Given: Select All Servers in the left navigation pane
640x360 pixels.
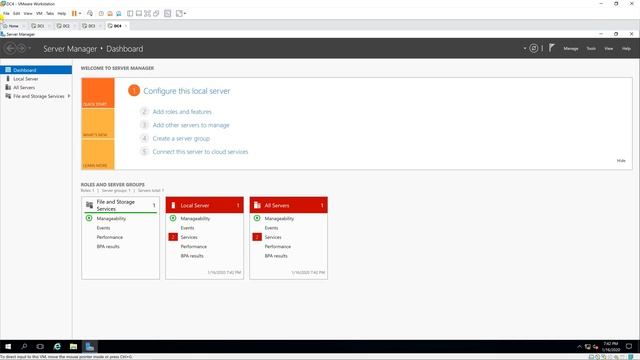Looking at the screenshot, I should (x=36, y=87).
